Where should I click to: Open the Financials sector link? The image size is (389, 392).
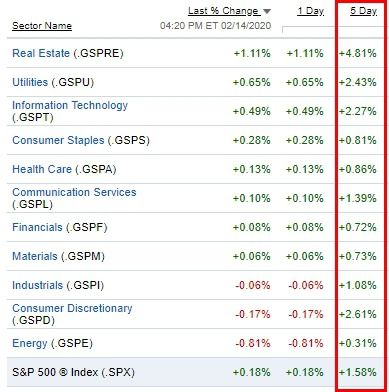pos(37,227)
